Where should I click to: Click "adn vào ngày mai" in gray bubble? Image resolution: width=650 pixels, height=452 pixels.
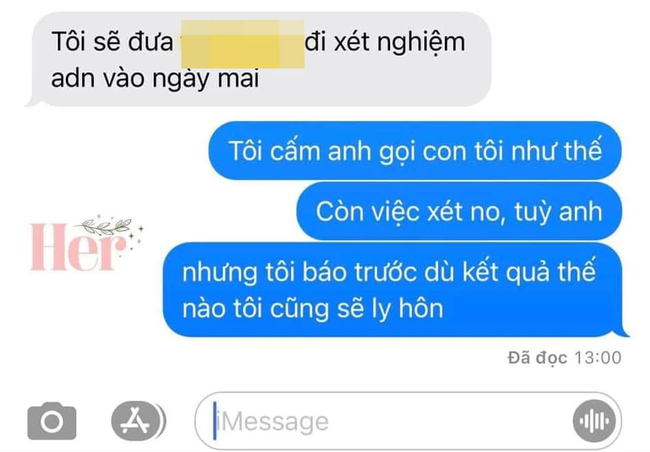pos(155,78)
